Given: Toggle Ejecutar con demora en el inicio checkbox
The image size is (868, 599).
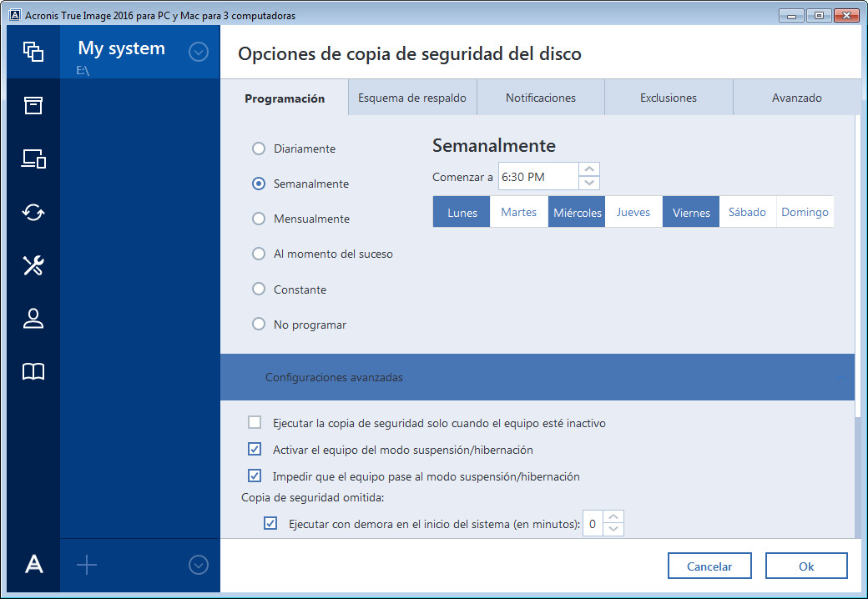Looking at the screenshot, I should click(270, 523).
